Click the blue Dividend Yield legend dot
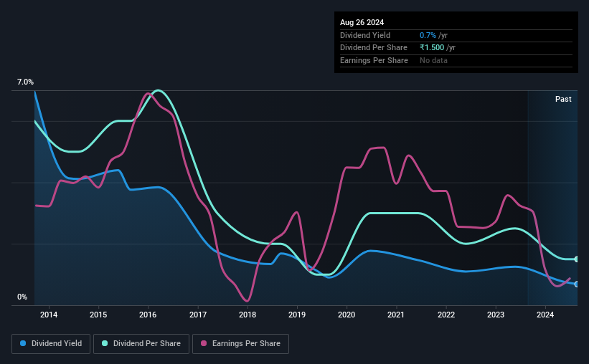The height and width of the screenshot is (364, 589). point(23,343)
